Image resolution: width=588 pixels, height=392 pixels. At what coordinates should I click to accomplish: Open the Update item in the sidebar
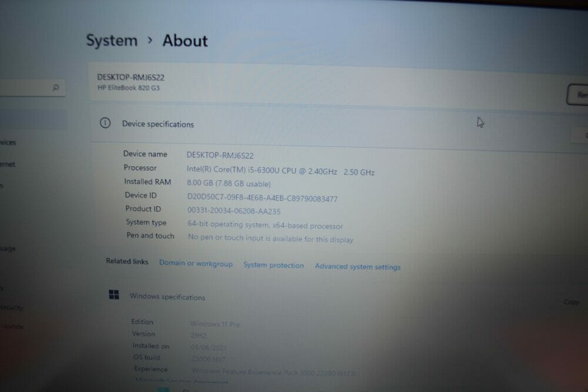12,326
